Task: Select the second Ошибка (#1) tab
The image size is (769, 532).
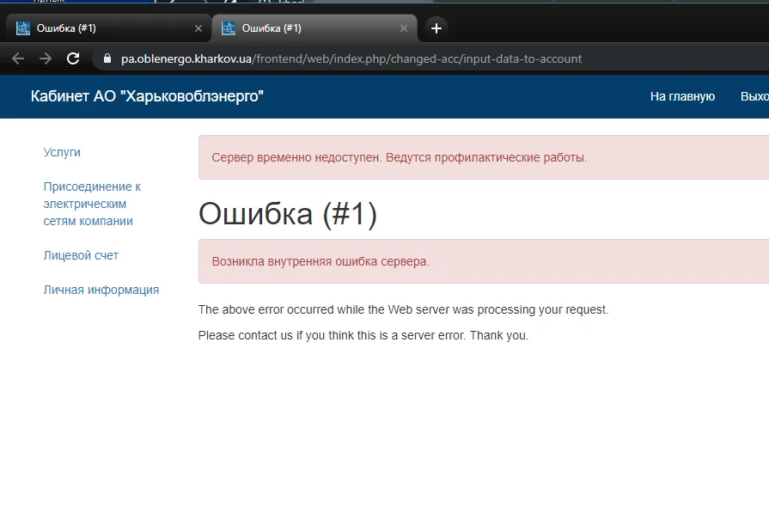Action: point(314,28)
